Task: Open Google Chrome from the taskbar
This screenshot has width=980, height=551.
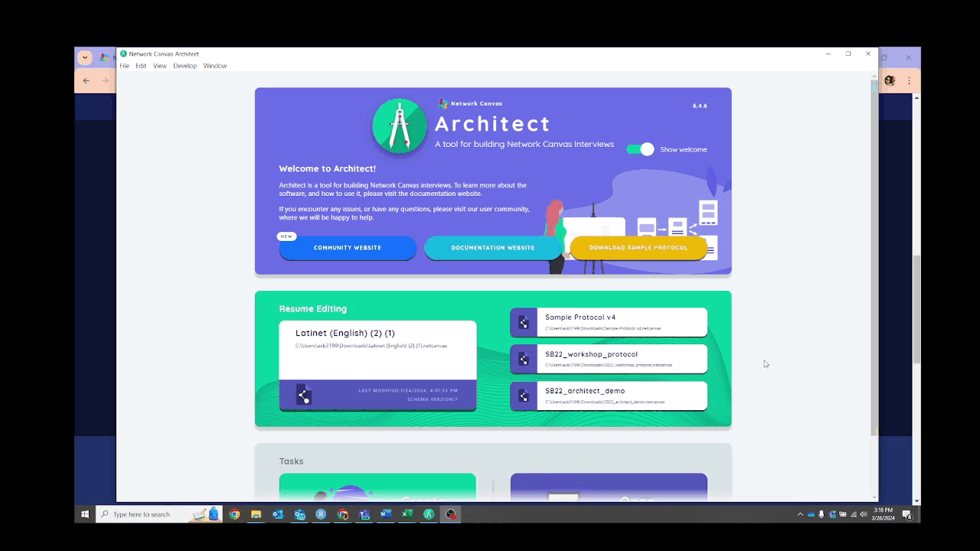Action: tap(234, 514)
